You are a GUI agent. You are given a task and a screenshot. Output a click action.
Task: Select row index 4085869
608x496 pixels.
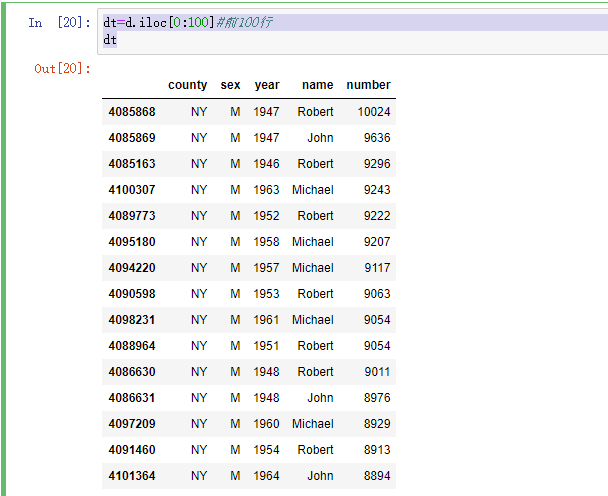(132, 138)
